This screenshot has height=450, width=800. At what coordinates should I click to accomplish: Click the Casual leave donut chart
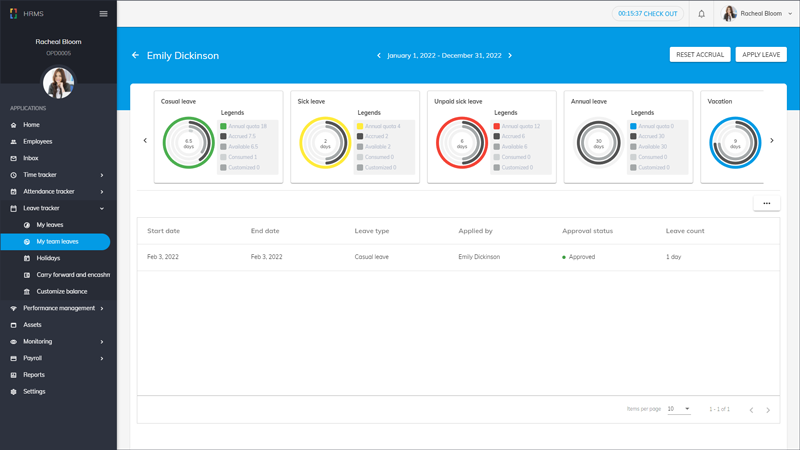pos(188,143)
